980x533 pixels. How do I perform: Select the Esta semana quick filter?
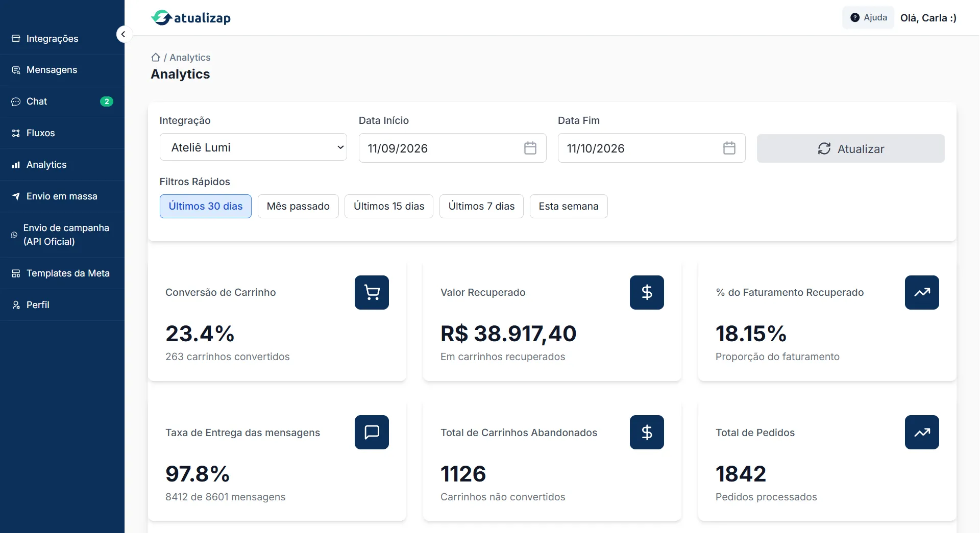pos(569,207)
